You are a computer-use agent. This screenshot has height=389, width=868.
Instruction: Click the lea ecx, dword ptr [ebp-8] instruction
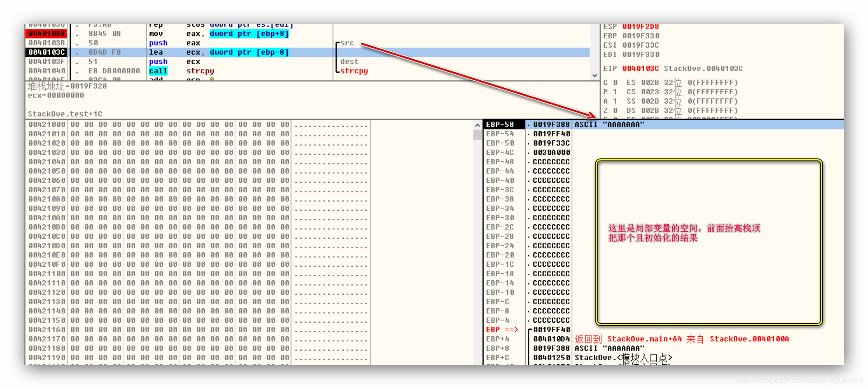pyautogui.click(x=219, y=52)
